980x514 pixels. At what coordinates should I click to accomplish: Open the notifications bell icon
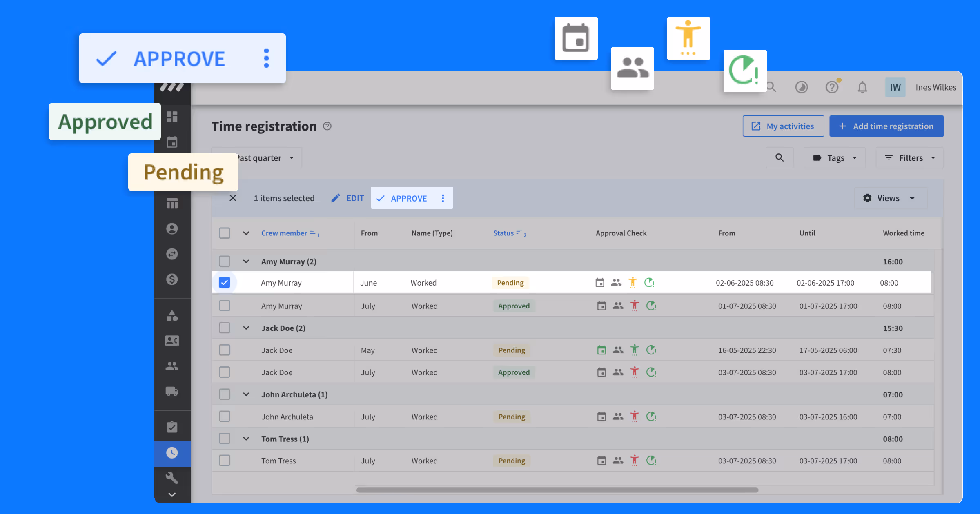click(862, 87)
